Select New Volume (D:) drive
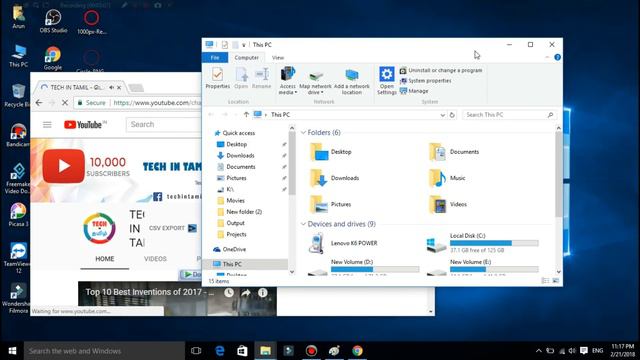 point(363,267)
